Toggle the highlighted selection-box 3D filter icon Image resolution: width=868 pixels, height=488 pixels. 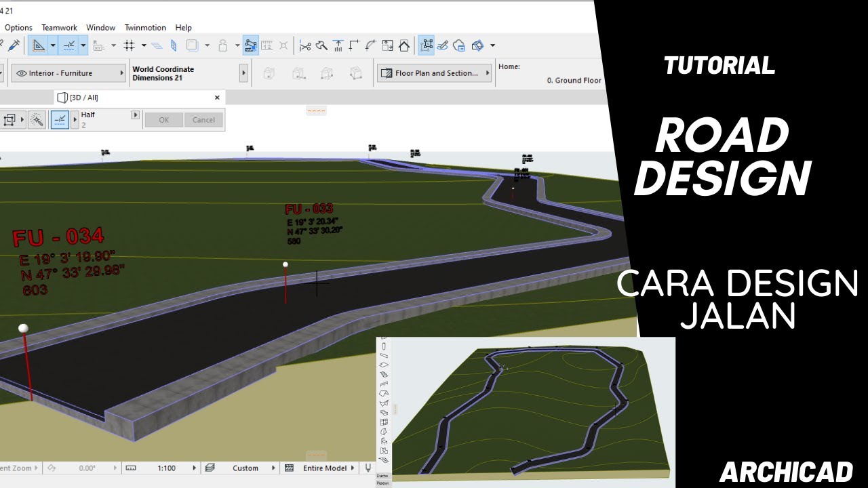click(x=427, y=45)
